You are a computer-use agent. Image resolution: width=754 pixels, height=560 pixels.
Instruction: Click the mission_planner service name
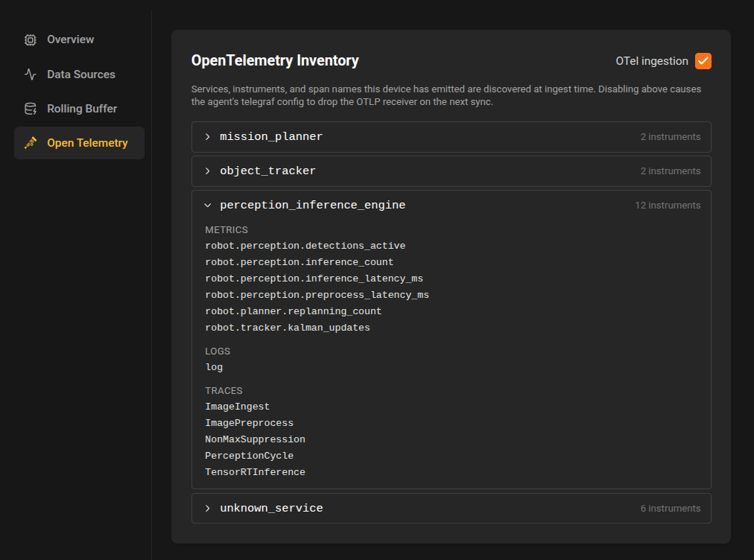(271, 137)
